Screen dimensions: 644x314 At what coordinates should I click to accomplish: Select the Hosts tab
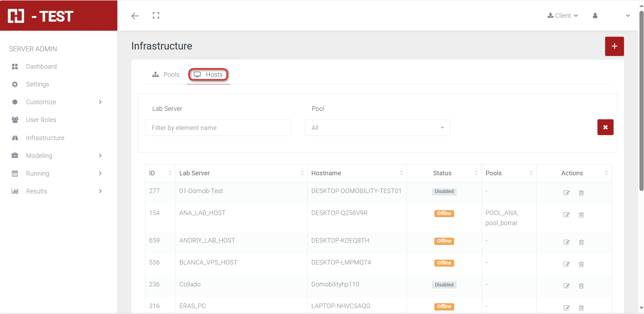click(x=208, y=75)
